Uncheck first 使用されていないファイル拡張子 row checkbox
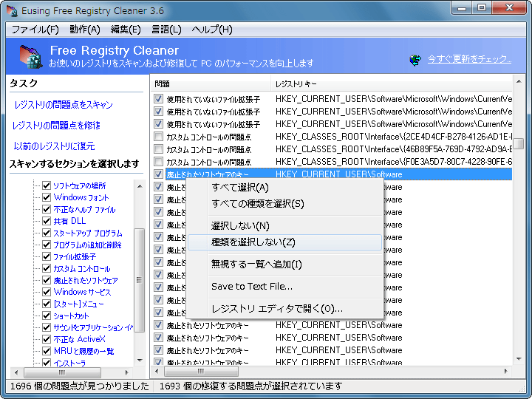This screenshot has height=399, width=532. pos(158,99)
